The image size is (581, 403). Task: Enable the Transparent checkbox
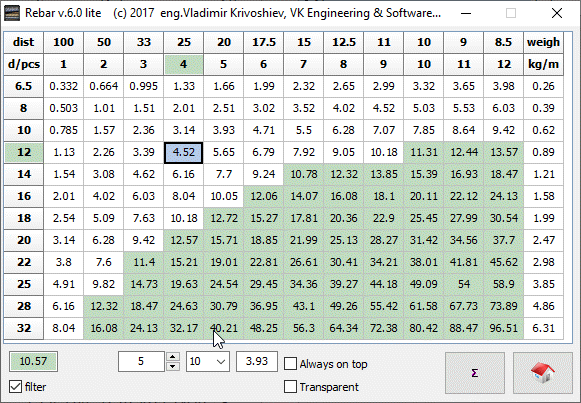click(290, 387)
